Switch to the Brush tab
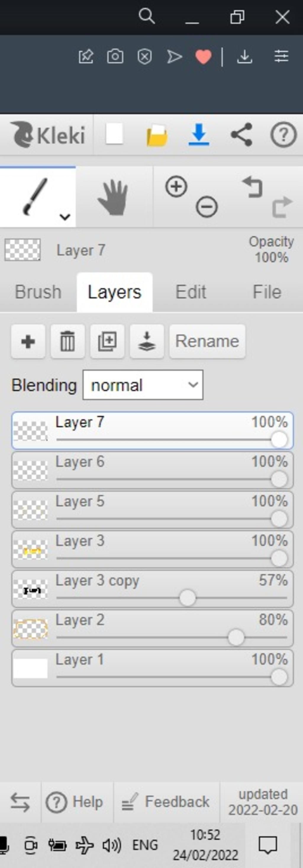The image size is (303, 868). (x=38, y=292)
